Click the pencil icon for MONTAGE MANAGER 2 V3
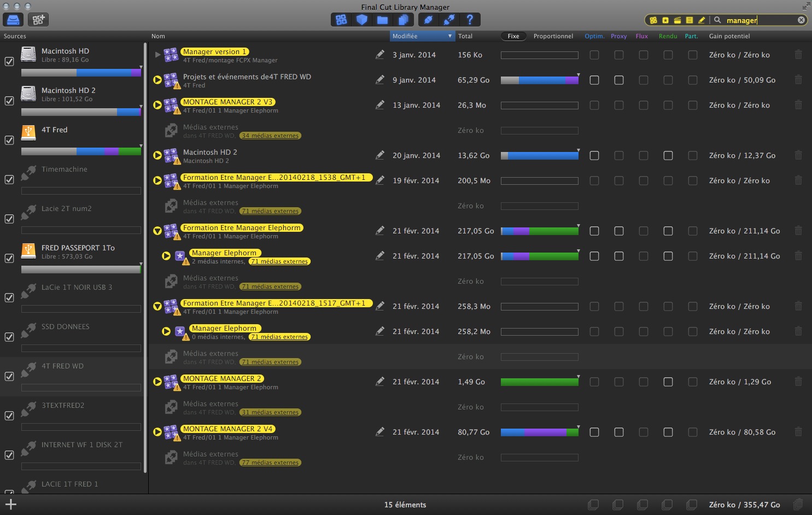The width and height of the screenshot is (812, 515). pyautogui.click(x=380, y=105)
